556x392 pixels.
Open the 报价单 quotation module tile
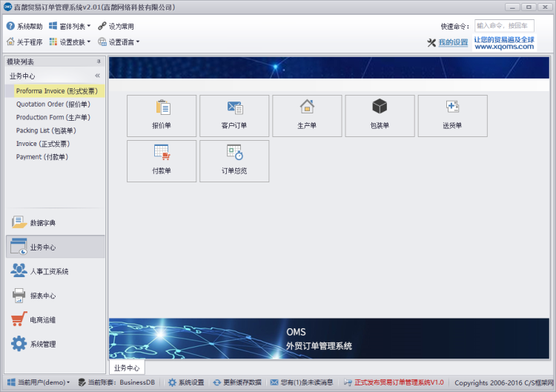click(x=162, y=116)
